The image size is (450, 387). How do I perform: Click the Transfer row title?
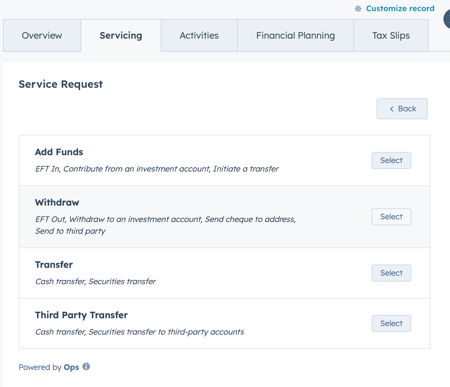pyautogui.click(x=54, y=265)
